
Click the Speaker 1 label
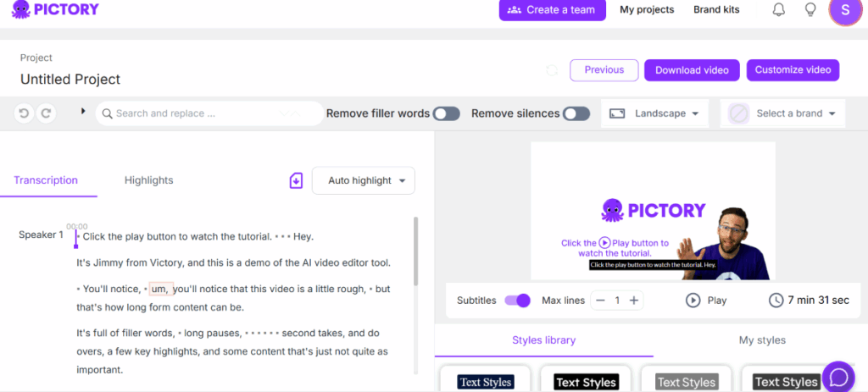(41, 235)
